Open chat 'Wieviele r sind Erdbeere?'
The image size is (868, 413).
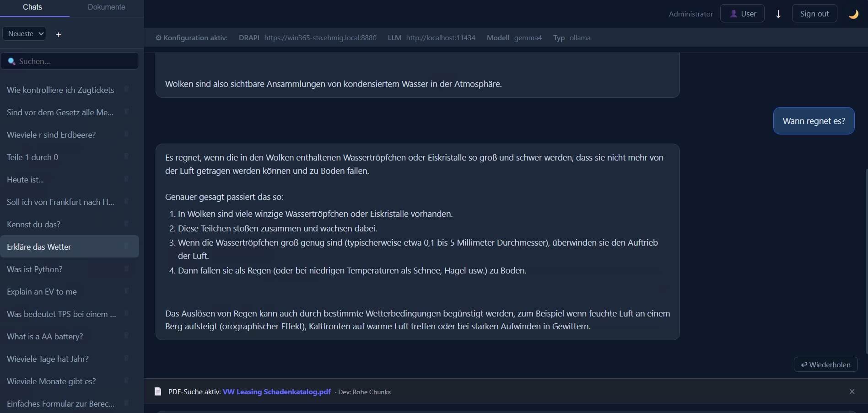point(51,134)
